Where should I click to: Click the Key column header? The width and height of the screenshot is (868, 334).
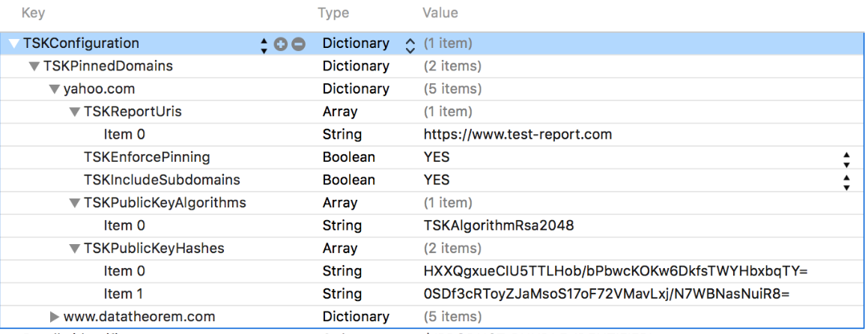tap(33, 13)
